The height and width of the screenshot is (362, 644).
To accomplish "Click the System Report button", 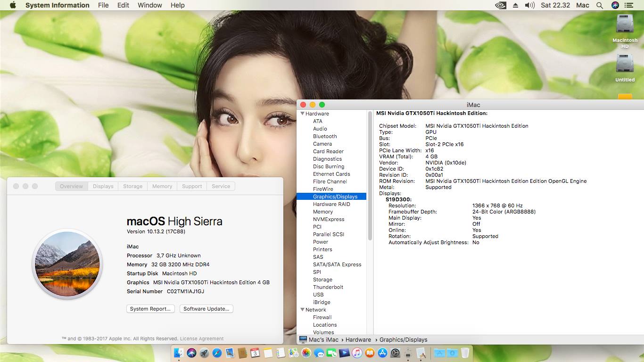I will (x=150, y=309).
